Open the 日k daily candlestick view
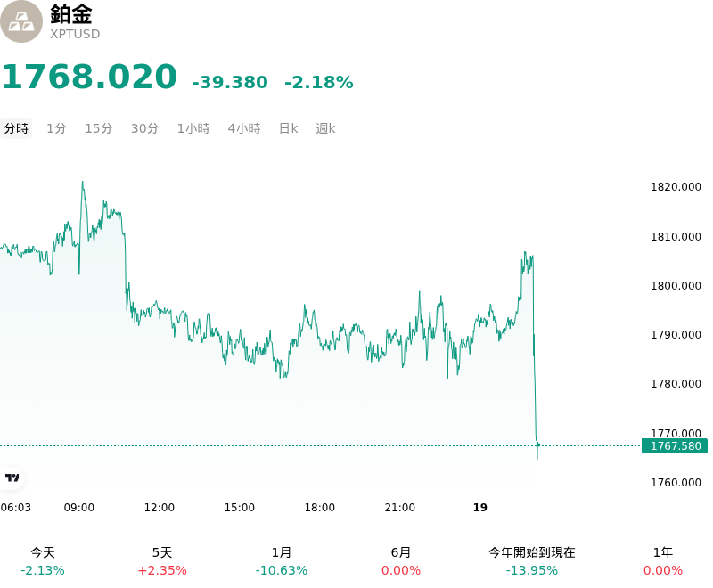The height and width of the screenshot is (588, 713). (288, 128)
